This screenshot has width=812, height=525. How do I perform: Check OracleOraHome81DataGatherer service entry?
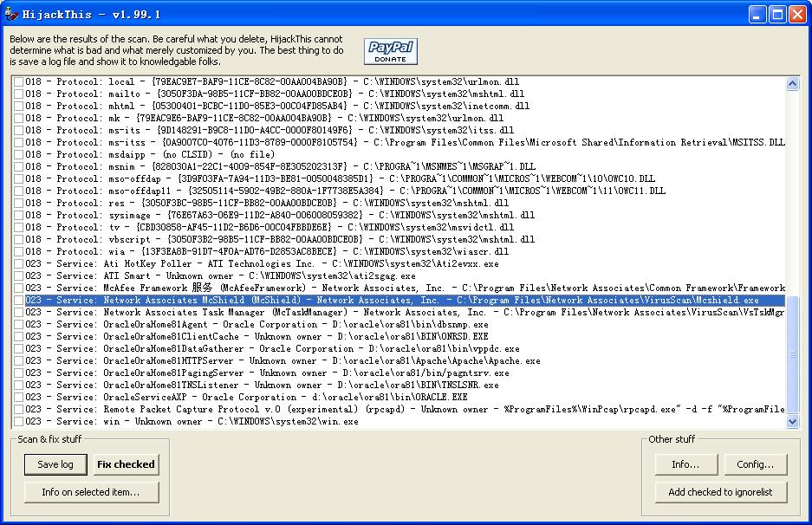click(19, 349)
